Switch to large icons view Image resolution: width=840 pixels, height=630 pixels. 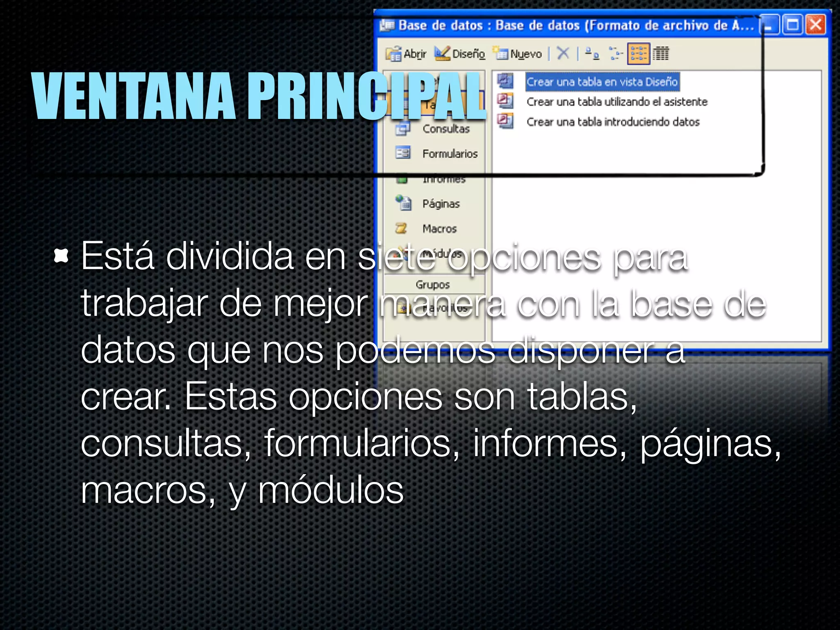point(592,53)
